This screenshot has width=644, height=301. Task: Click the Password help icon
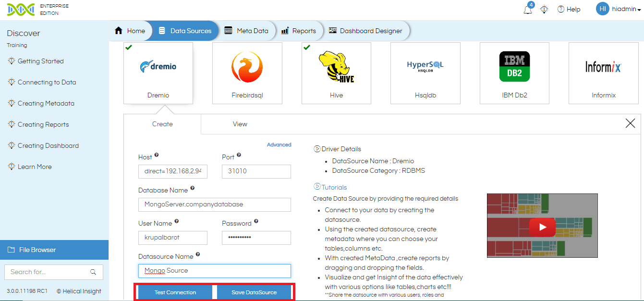(x=256, y=222)
